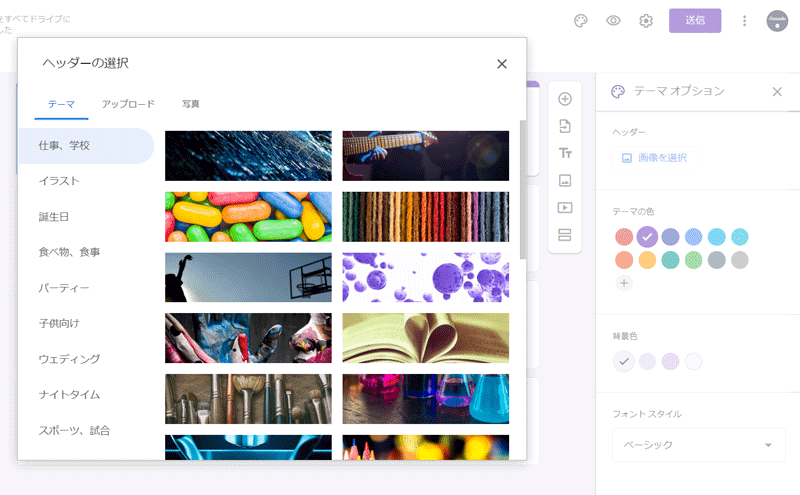
Task: Click the add video icon
Action: click(565, 208)
